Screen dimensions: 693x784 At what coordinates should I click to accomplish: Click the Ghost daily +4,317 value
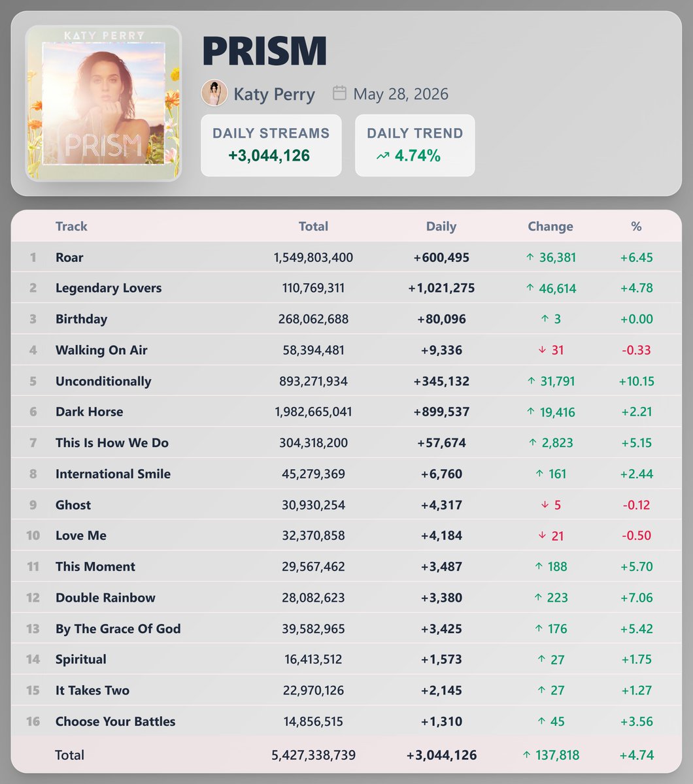(441, 505)
